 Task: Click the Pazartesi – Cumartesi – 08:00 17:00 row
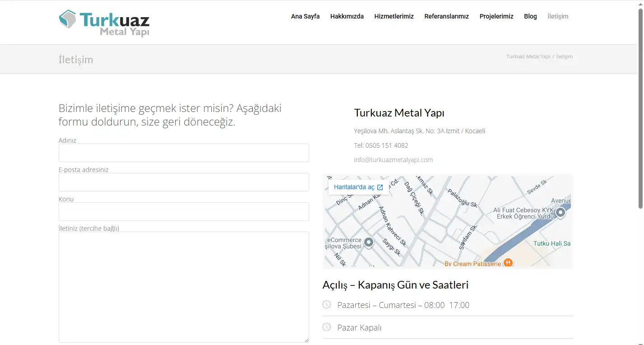(x=448, y=305)
